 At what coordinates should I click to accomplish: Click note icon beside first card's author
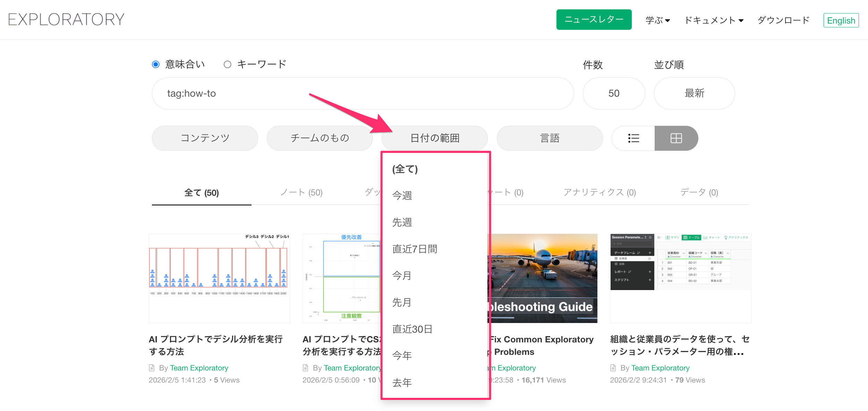152,368
